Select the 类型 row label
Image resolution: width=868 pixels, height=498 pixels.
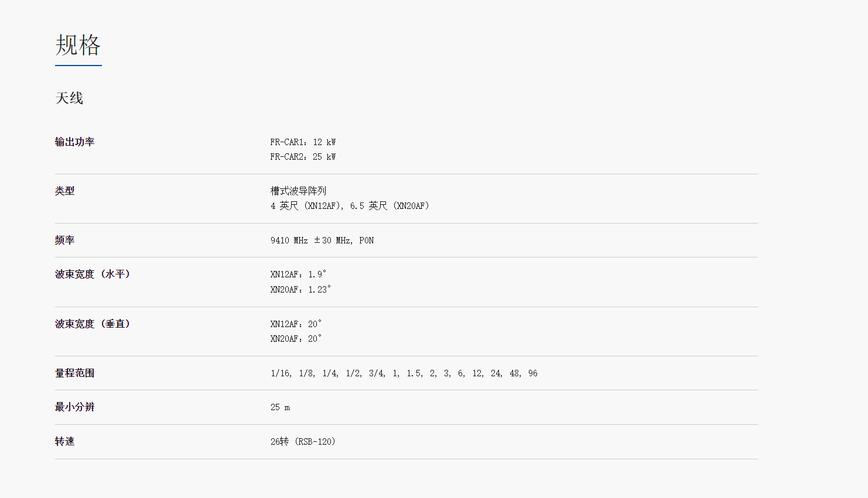tap(64, 191)
